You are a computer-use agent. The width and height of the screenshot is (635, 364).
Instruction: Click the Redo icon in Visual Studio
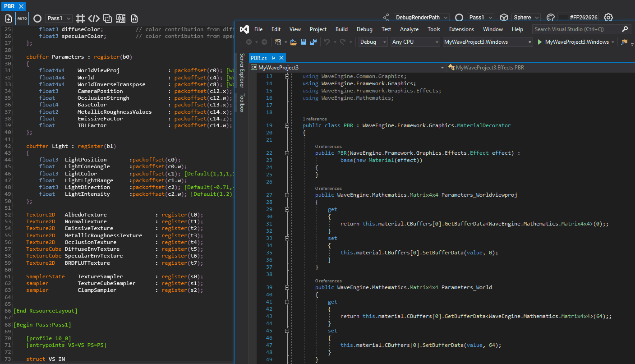click(x=343, y=42)
